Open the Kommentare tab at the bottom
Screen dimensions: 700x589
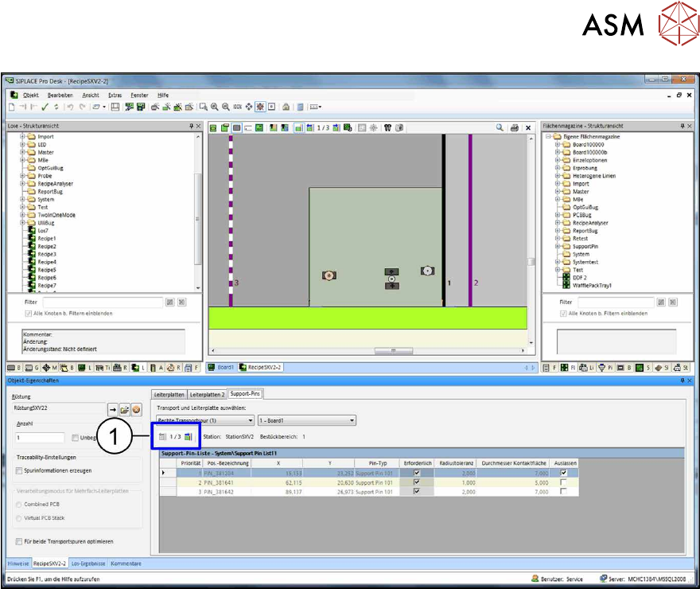[126, 564]
